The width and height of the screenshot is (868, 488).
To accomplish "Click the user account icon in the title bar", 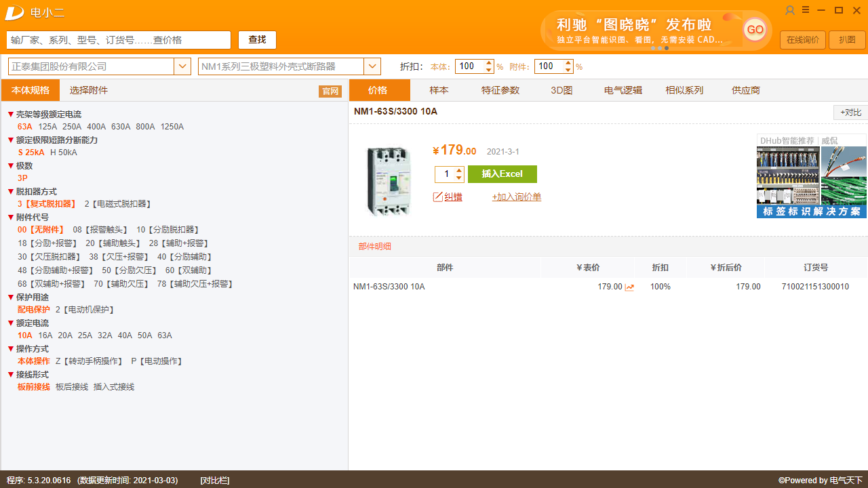I will pyautogui.click(x=789, y=9).
